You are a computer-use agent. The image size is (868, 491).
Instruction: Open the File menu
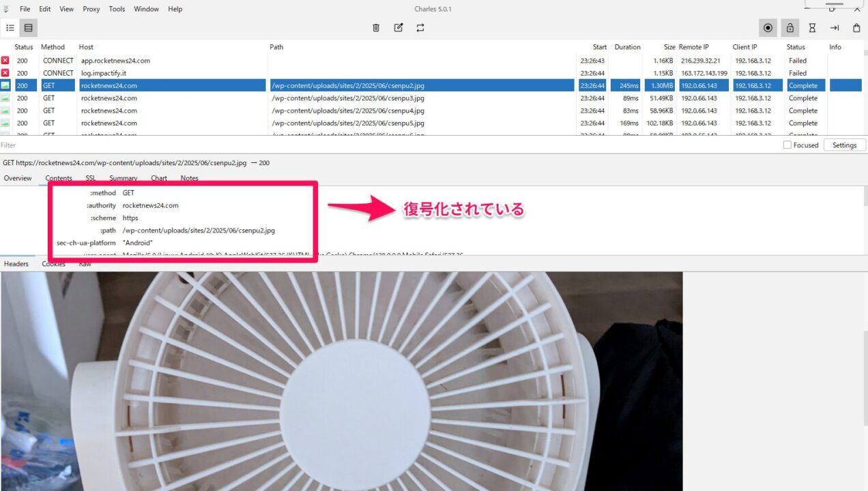25,9
